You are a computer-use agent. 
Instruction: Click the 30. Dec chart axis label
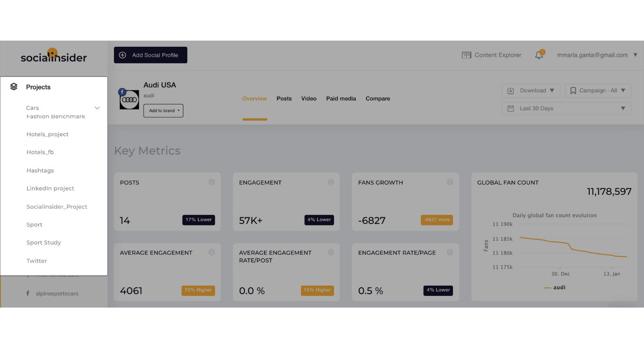[560, 274]
